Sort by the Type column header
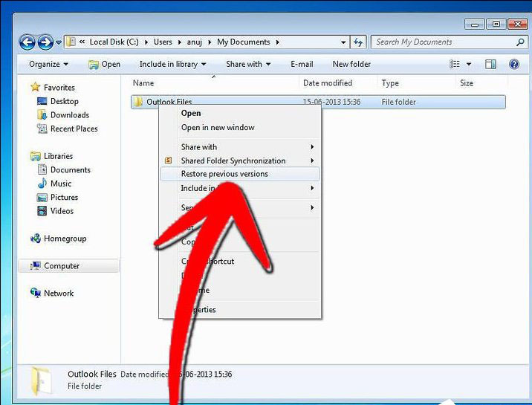Viewport: 532px width, 405px height. pyautogui.click(x=390, y=83)
